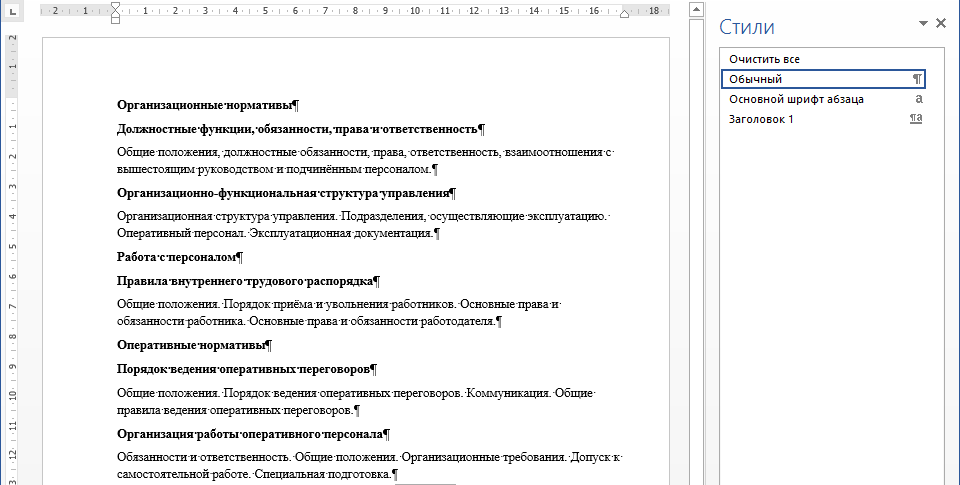The height and width of the screenshot is (485, 960).
Task: Click in 'Оперативные нормативы' heading text
Action: (x=190, y=345)
